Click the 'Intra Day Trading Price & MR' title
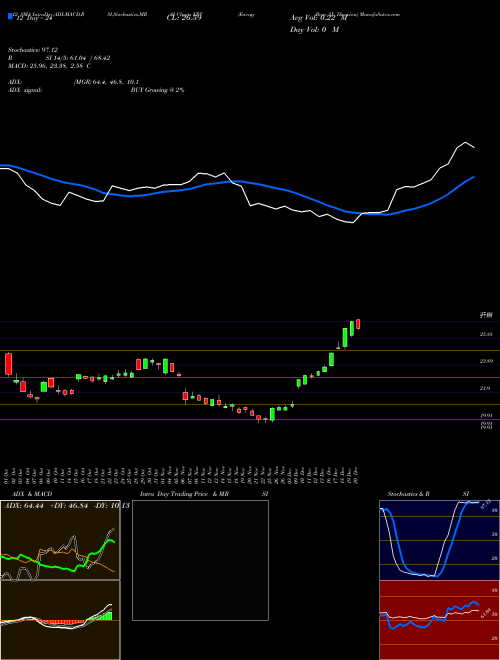Viewport: 500px width, 660px height. click(x=184, y=494)
